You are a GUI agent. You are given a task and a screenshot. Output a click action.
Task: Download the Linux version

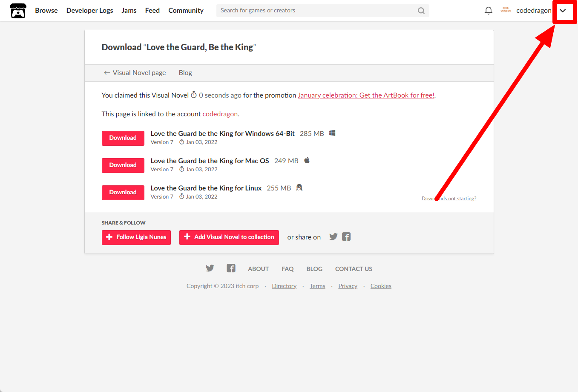(x=123, y=193)
